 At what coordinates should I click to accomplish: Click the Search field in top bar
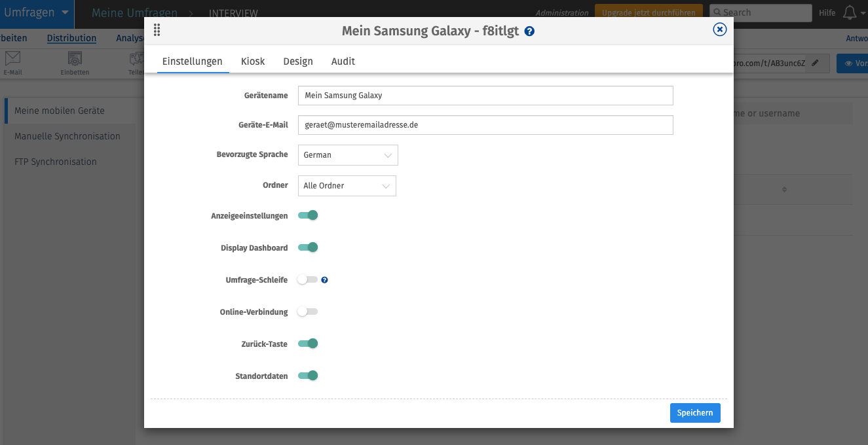coord(759,12)
